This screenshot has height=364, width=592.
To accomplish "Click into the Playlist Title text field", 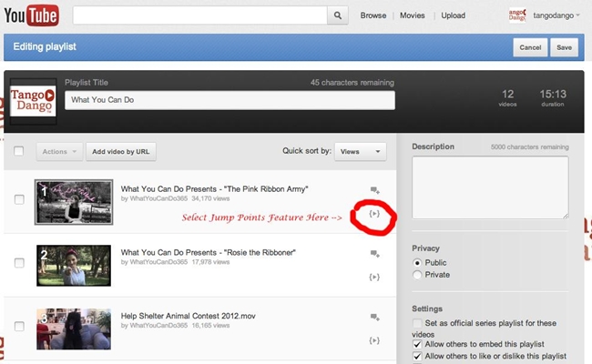I will pyautogui.click(x=230, y=100).
